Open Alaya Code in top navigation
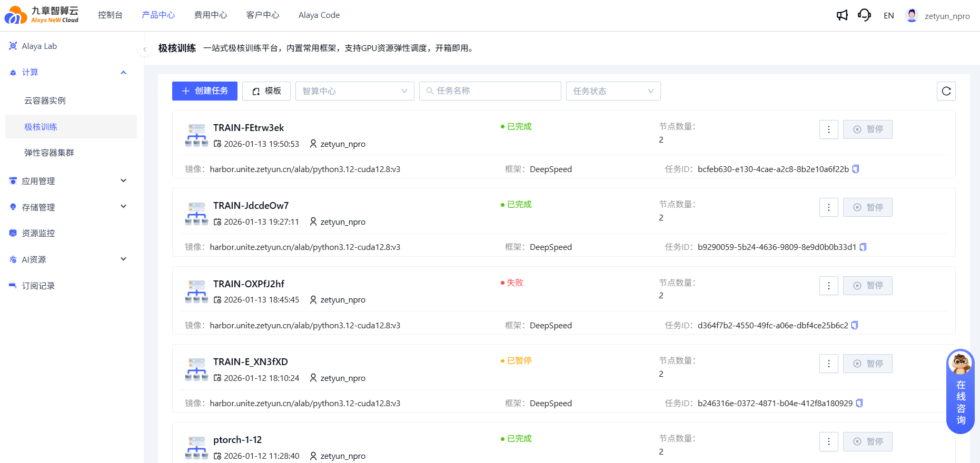This screenshot has height=463, width=980. pos(319,15)
